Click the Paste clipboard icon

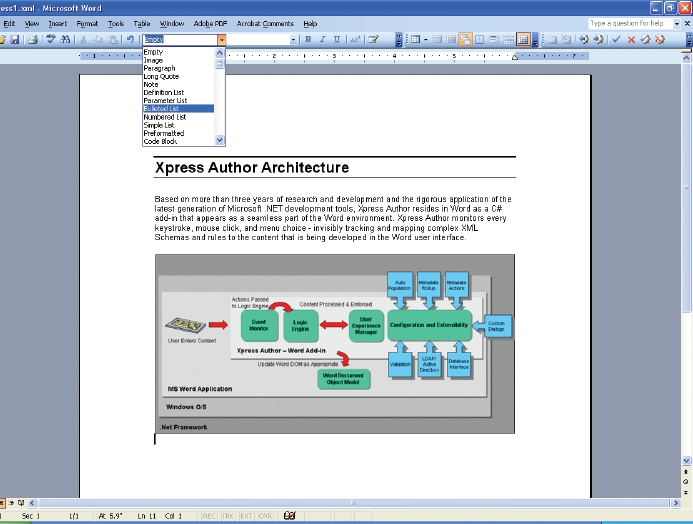(x=113, y=40)
